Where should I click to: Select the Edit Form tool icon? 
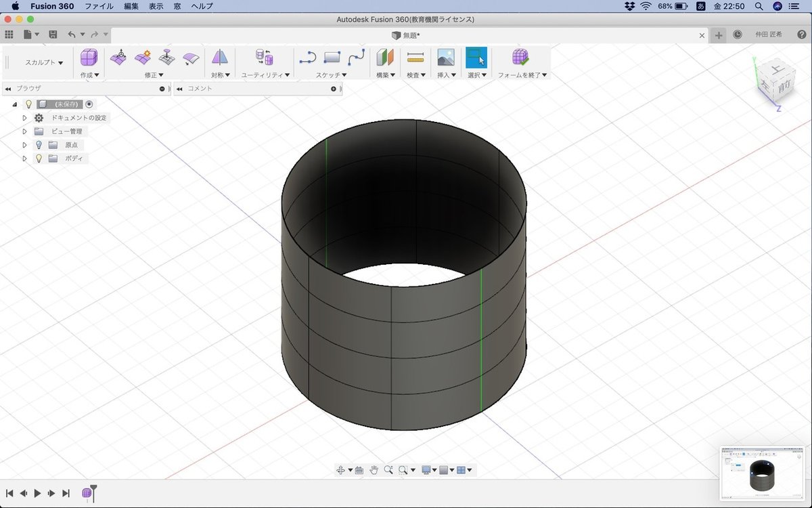coord(118,58)
